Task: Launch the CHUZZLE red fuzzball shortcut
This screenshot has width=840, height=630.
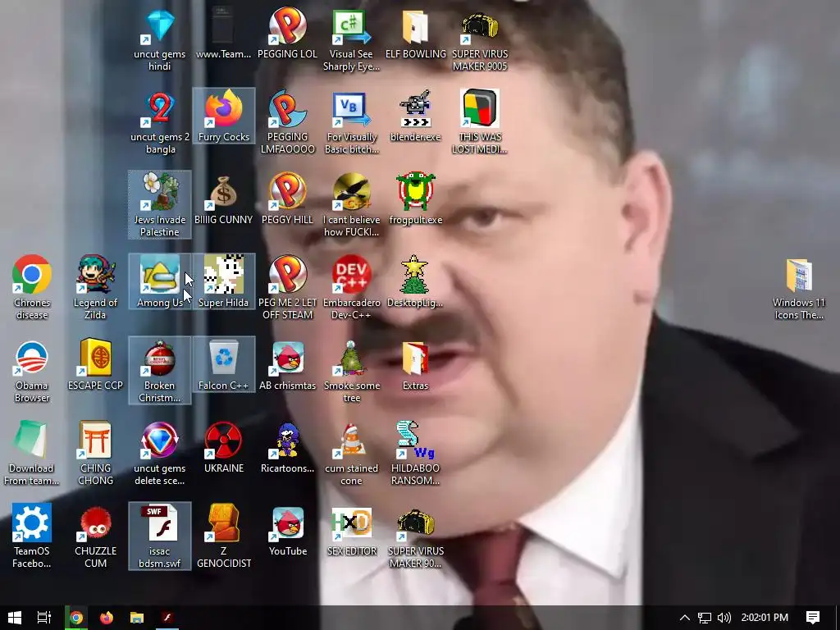Action: (x=95, y=536)
